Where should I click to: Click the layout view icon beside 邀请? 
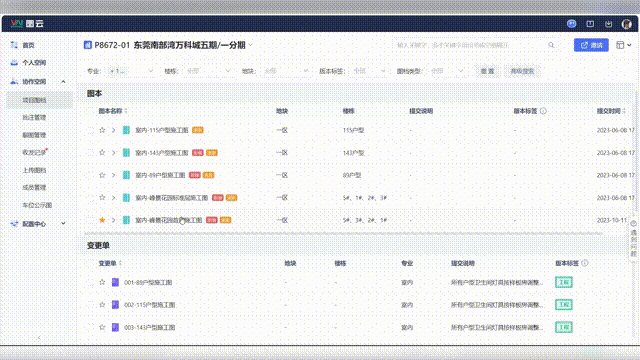point(620,45)
